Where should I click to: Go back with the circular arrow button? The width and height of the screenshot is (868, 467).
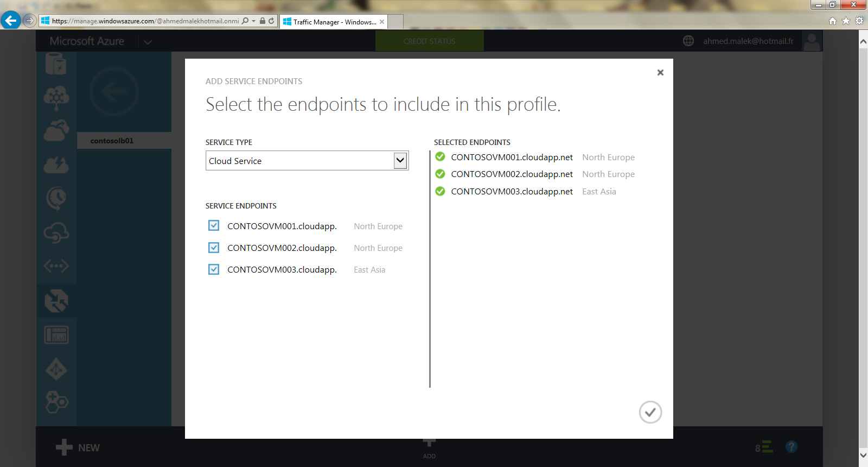tap(114, 91)
